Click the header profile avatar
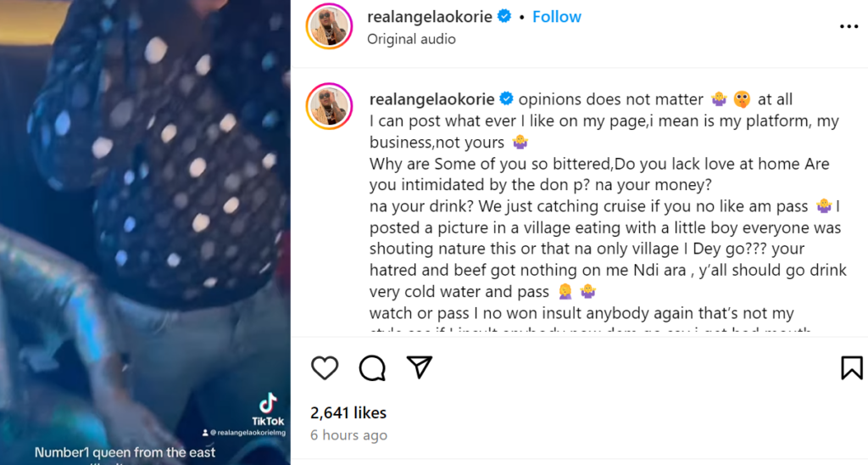This screenshot has height=465, width=868. pyautogui.click(x=329, y=26)
